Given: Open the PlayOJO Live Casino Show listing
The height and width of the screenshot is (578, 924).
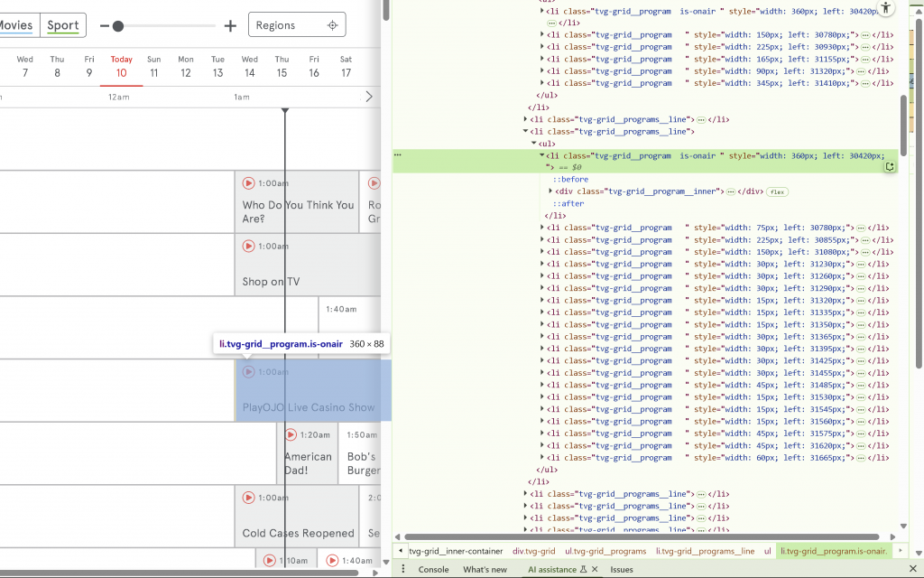Looking at the screenshot, I should (313, 390).
